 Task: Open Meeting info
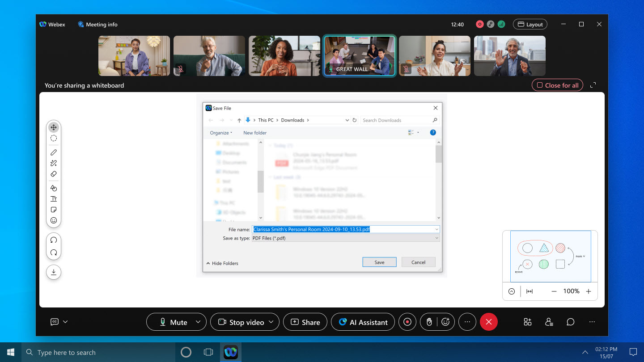tap(97, 25)
